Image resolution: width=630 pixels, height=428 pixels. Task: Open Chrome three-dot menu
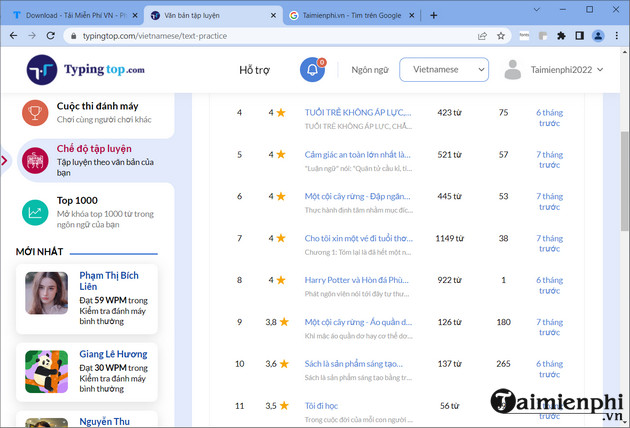click(x=617, y=36)
